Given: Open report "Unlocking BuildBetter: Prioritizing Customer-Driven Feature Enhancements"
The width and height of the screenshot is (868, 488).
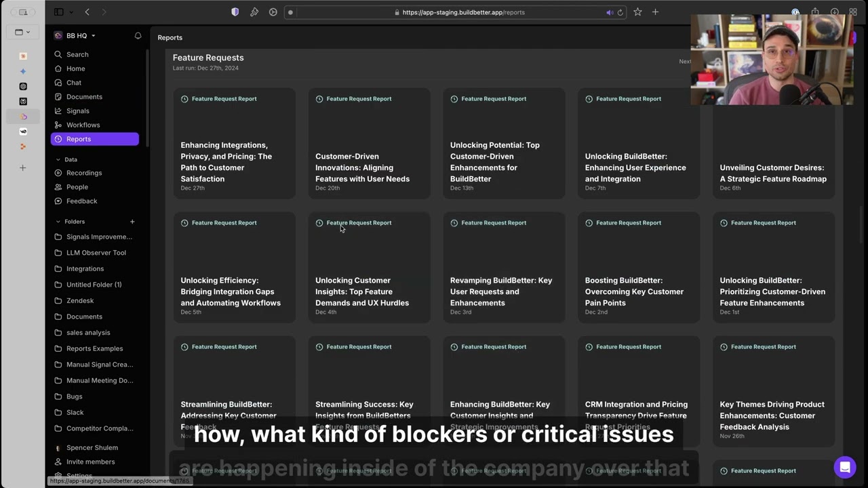Looking at the screenshot, I should (x=774, y=267).
